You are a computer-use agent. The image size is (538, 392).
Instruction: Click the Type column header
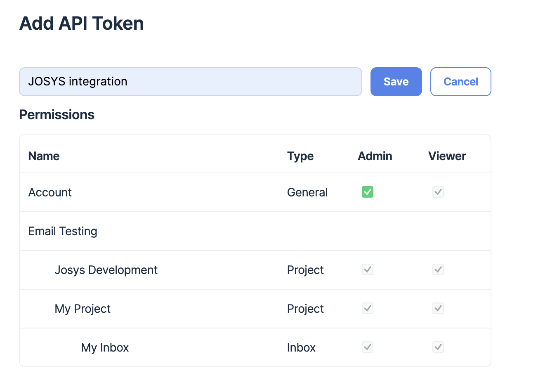tap(300, 156)
